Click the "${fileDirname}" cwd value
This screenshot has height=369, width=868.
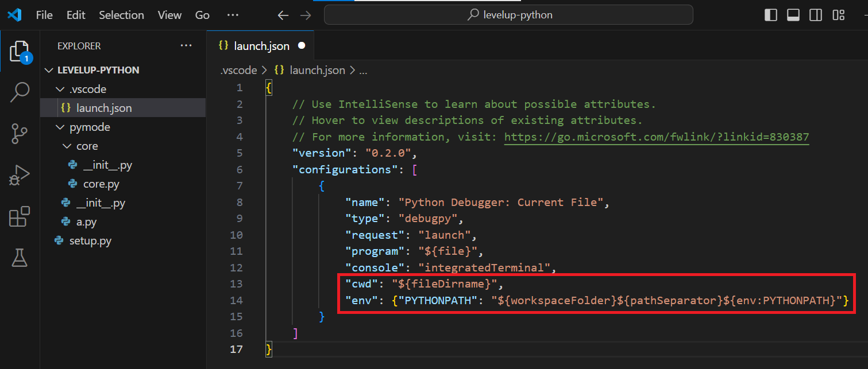pyautogui.click(x=444, y=284)
